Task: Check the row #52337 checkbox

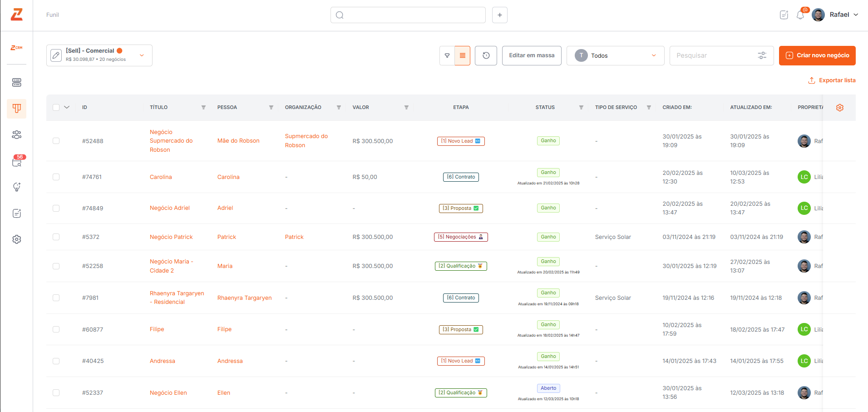Action: click(56, 392)
